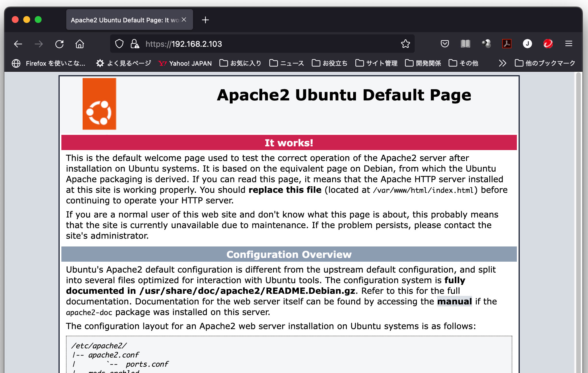Open the よく見るページ bookmark folder
This screenshot has height=373, width=588.
click(123, 63)
